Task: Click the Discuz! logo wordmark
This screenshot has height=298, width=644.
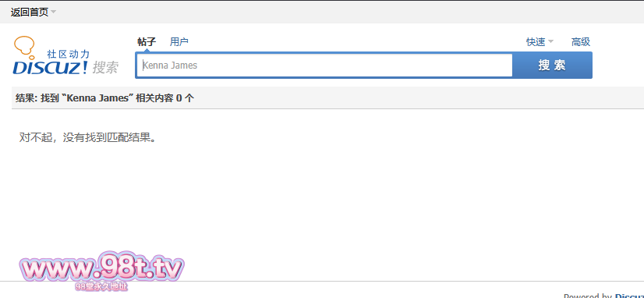Action: pyautogui.click(x=50, y=68)
